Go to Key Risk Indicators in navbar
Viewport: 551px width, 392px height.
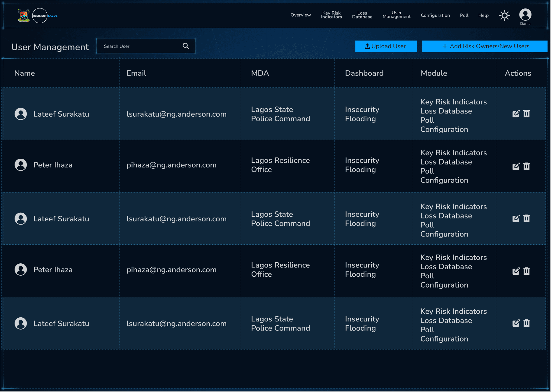[x=331, y=15]
